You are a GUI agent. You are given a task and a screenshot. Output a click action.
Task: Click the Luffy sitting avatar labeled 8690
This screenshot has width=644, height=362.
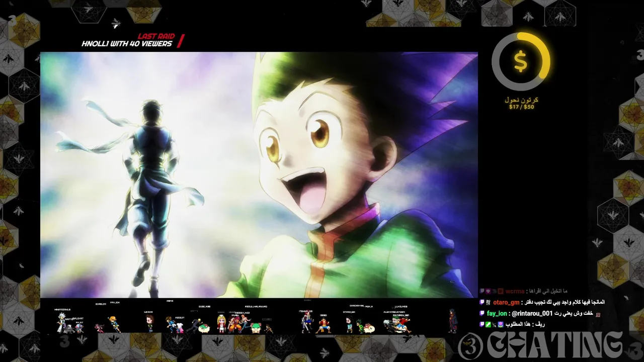(323, 325)
